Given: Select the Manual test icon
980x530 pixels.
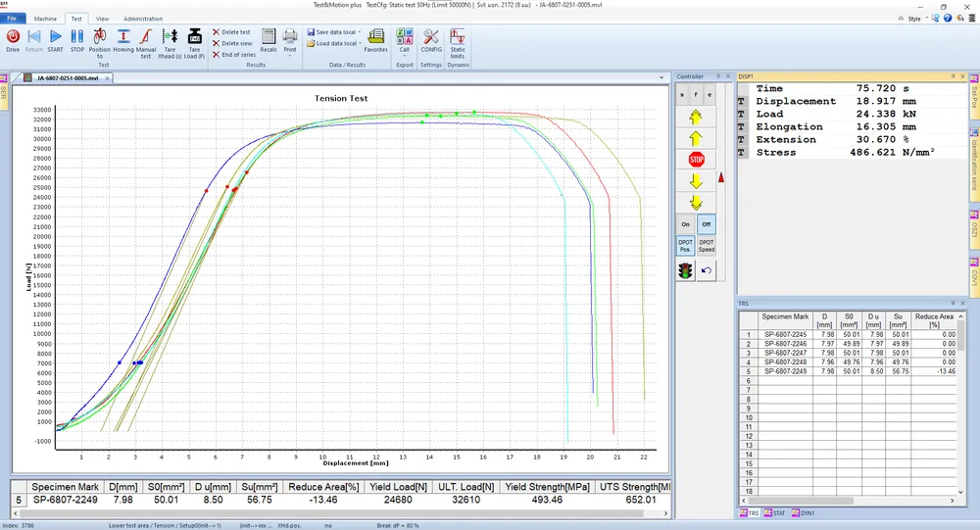Looking at the screenshot, I should [x=146, y=37].
